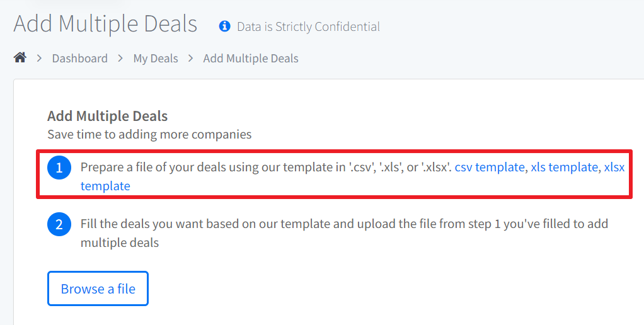This screenshot has height=325, width=644.
Task: Click the large Add Multiple Deals page title
Action: [x=106, y=23]
